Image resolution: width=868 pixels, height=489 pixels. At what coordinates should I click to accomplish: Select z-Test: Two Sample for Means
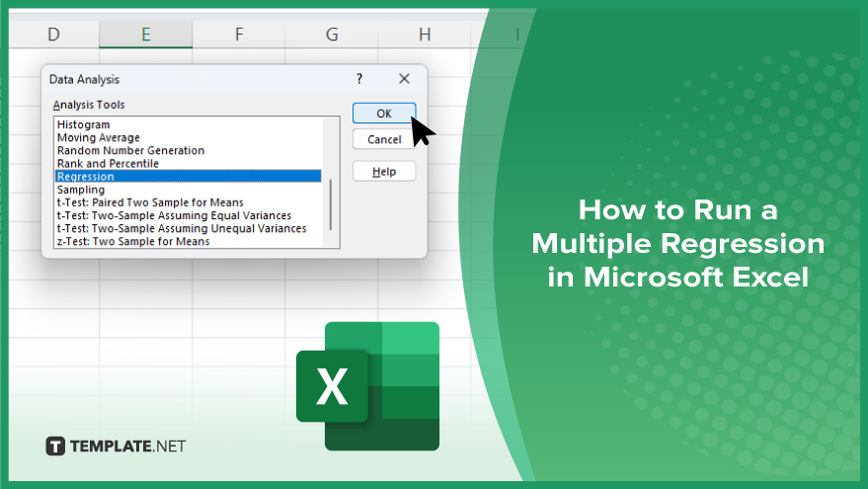pos(189,241)
